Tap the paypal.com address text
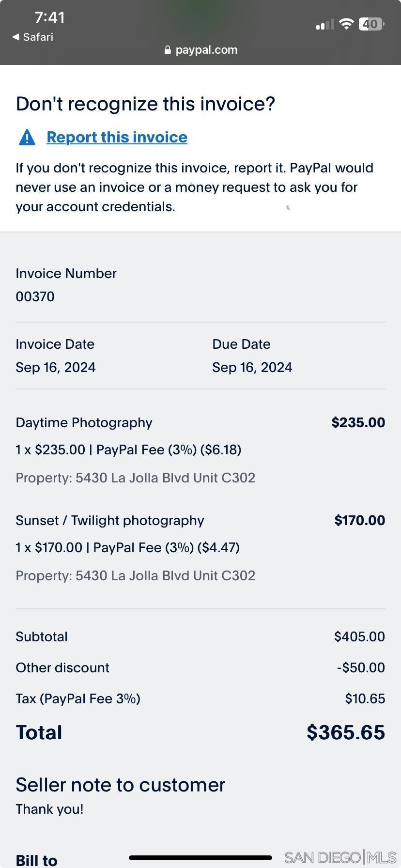 click(206, 50)
